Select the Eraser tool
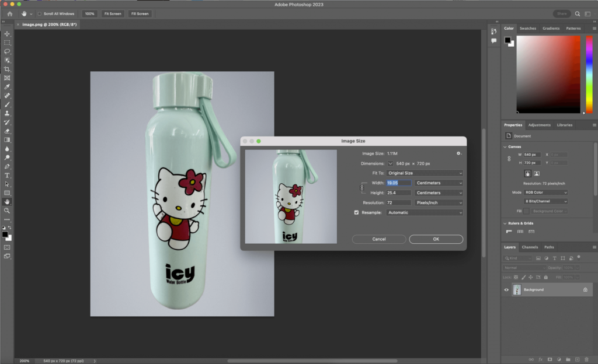The image size is (598, 364). coord(7,131)
